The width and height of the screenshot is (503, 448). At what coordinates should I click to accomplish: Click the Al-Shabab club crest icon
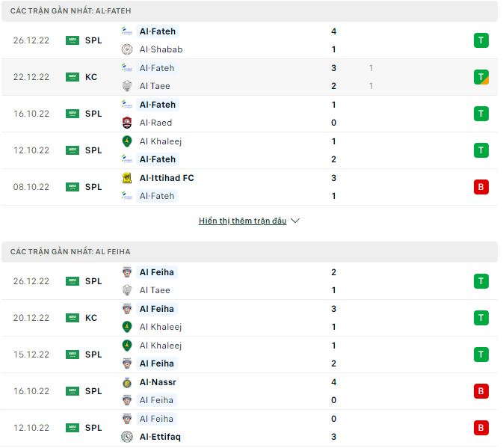[127, 49]
